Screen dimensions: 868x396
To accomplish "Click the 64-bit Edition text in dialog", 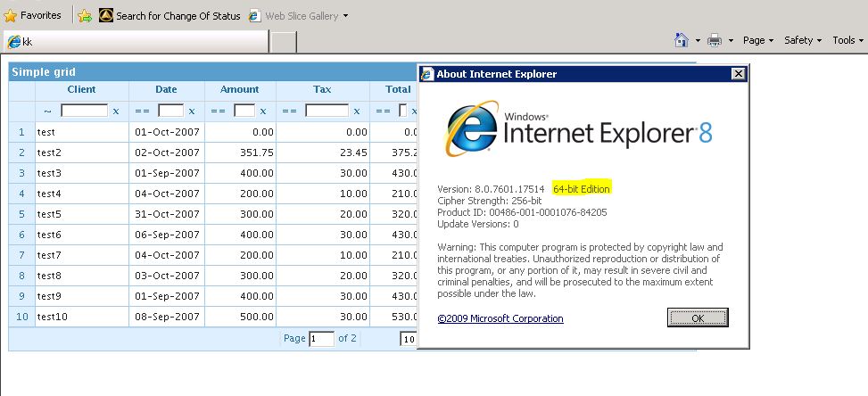I will (582, 189).
